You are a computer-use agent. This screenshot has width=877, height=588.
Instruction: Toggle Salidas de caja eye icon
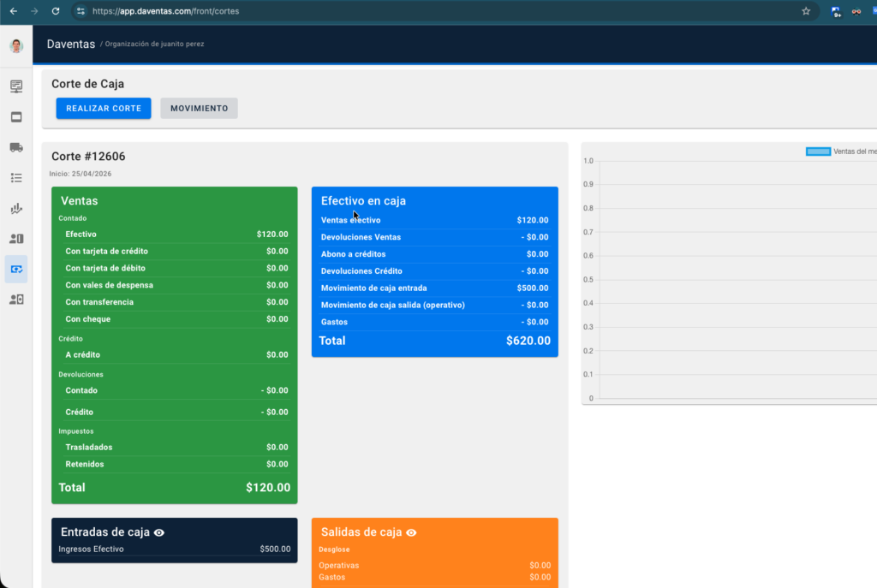411,532
